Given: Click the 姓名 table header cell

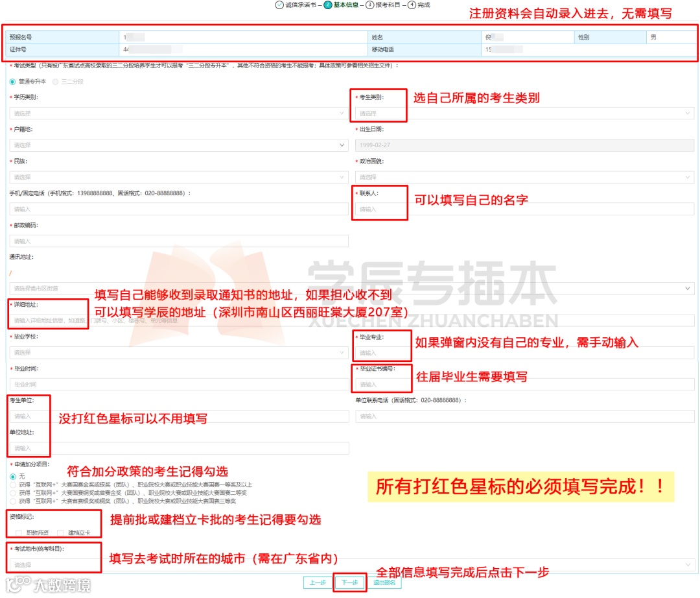Looking at the screenshot, I should coord(424,38).
